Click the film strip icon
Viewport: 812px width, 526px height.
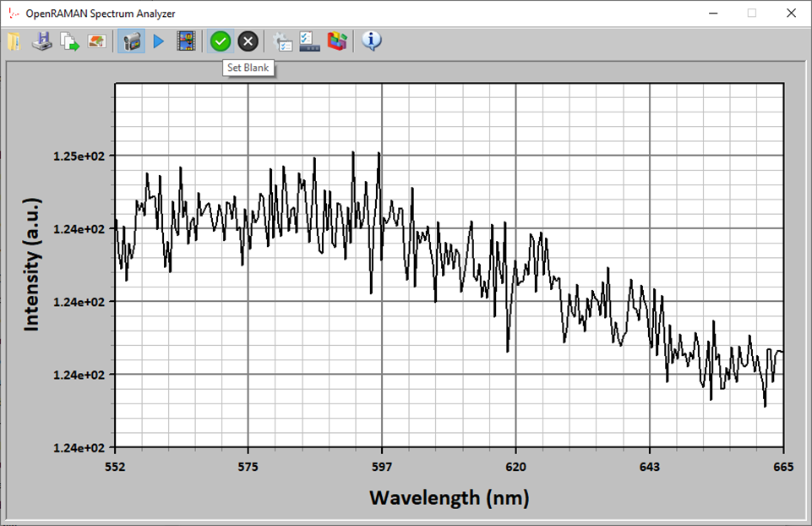tap(186, 41)
